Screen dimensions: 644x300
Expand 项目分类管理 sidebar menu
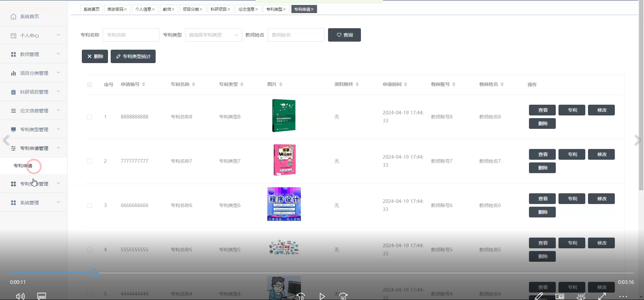point(58,72)
